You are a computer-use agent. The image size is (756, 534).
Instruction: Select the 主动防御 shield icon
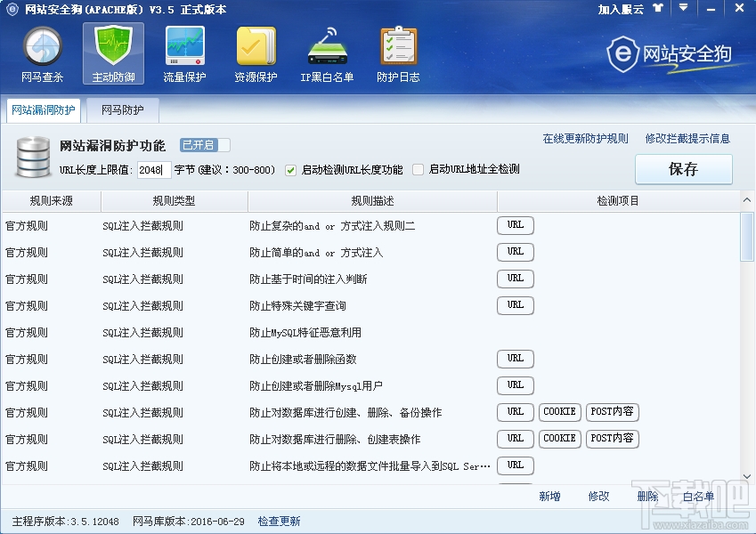(x=113, y=54)
